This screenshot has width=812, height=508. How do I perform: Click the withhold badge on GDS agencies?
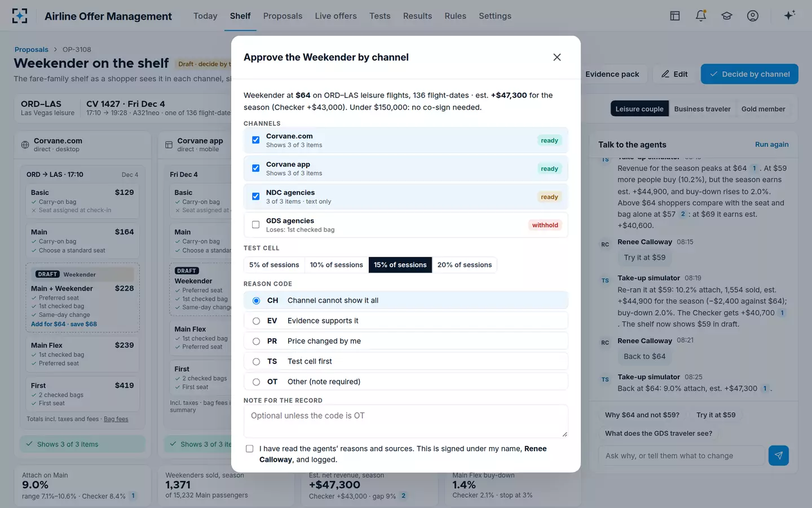tap(545, 225)
